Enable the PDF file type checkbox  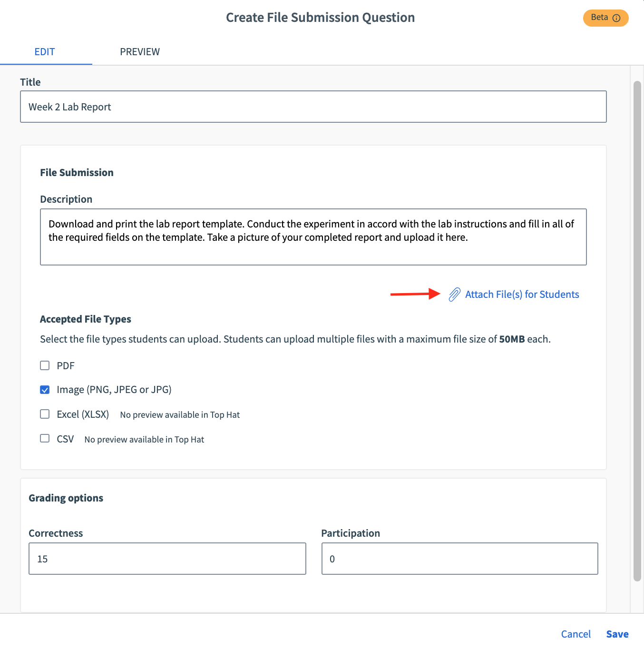44,365
